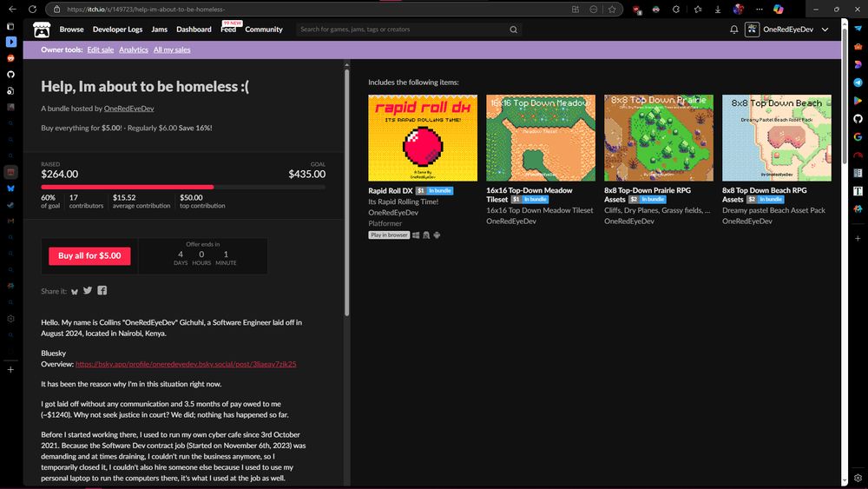Click the description panel scrollbar
The height and width of the screenshot is (489, 868).
pos(347,192)
